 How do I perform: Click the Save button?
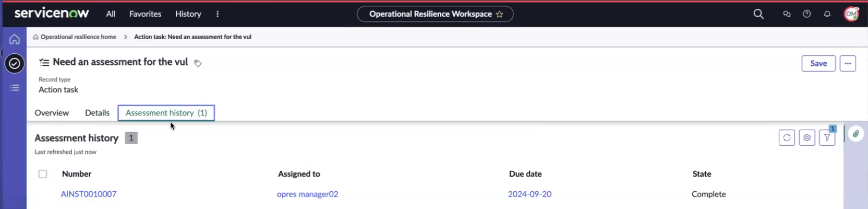818,63
